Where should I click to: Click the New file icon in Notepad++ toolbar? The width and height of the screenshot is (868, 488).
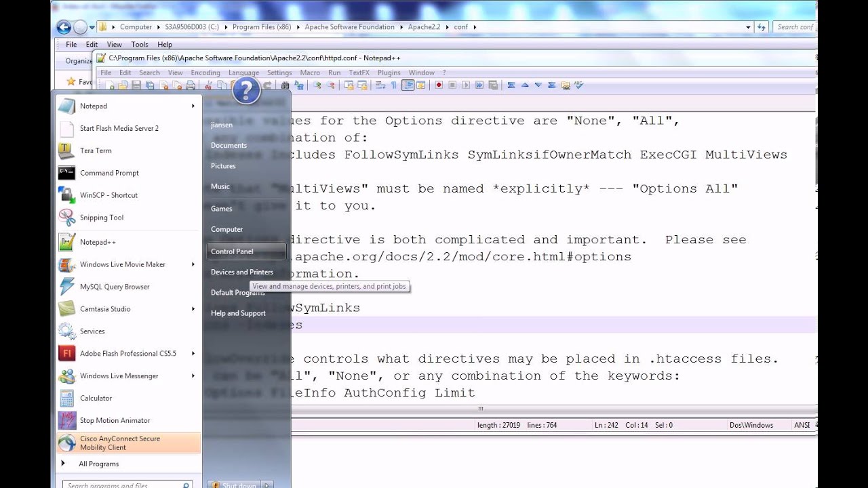[109, 85]
